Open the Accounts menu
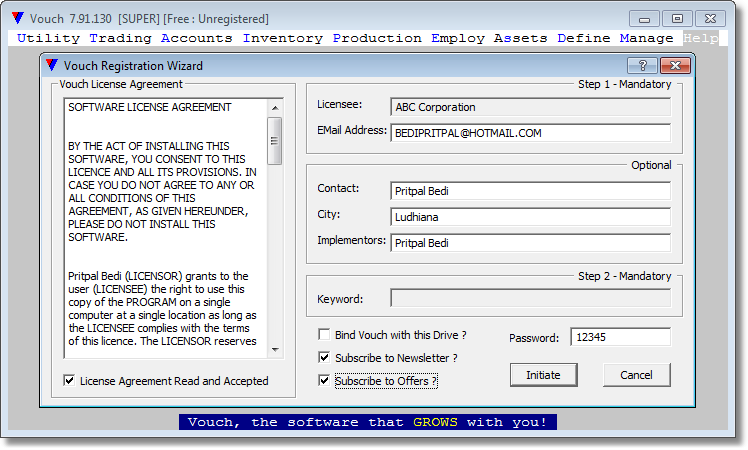Image resolution: width=748 pixels, height=450 pixels. 197,38
